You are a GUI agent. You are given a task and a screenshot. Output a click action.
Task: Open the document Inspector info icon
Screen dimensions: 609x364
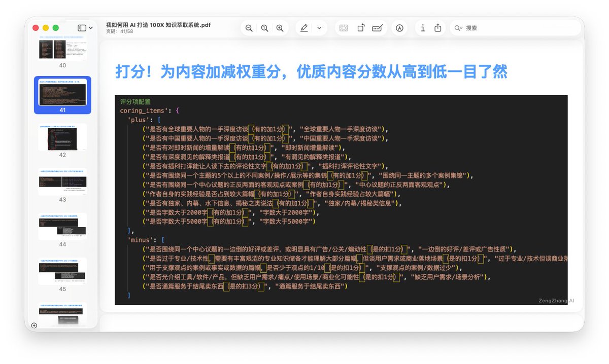coord(423,28)
